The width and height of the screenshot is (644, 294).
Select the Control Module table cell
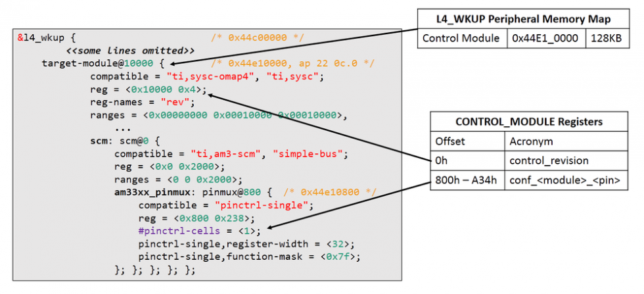461,38
